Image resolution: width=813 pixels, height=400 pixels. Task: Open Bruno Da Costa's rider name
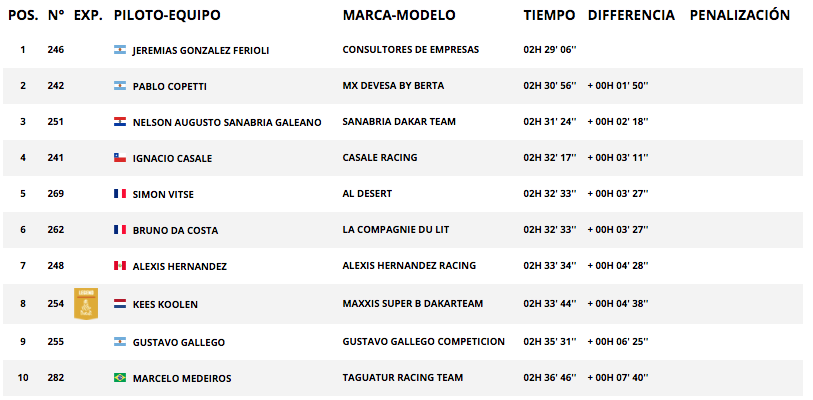(x=175, y=230)
